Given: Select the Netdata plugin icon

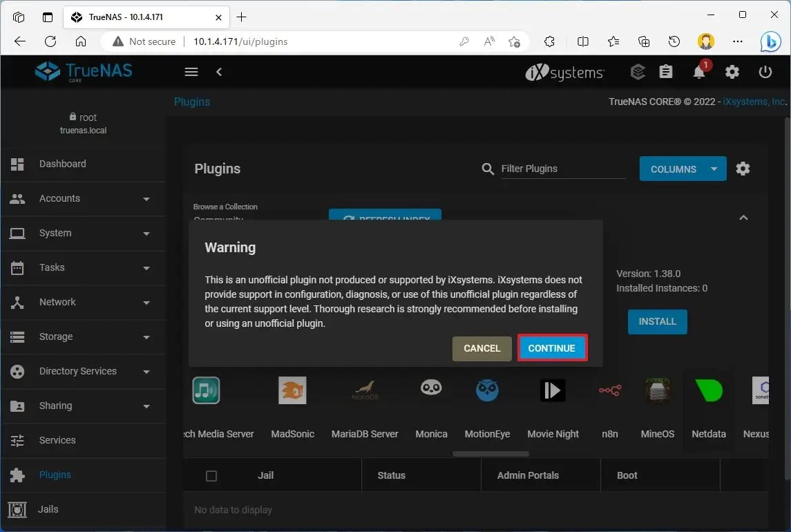Looking at the screenshot, I should 709,390.
